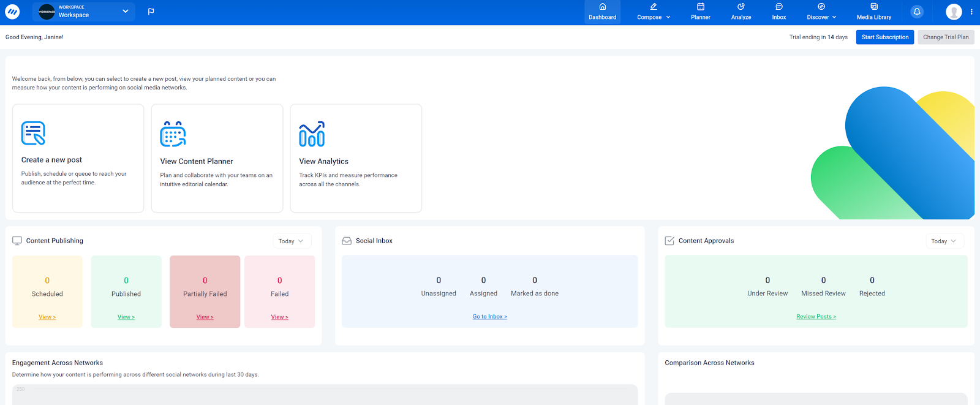980x405 pixels.
Task: Click the ContentStudio logo icon
Action: [12, 12]
